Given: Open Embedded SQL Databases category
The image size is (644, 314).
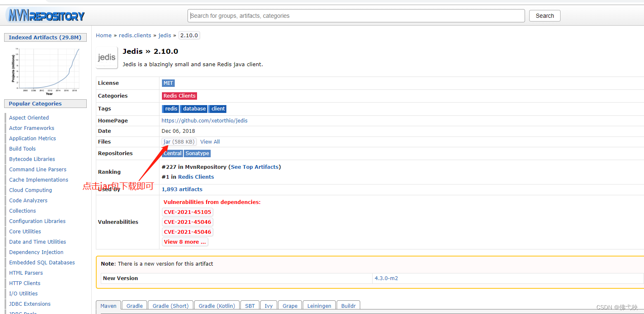Looking at the screenshot, I should tap(42, 263).
